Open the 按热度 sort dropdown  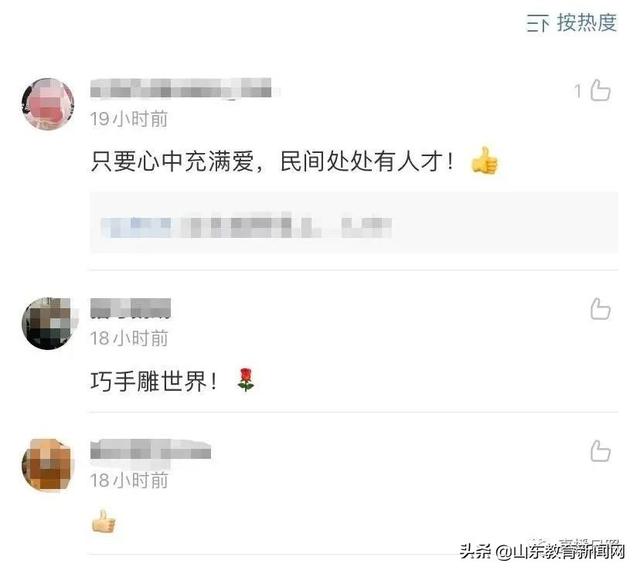[572, 22]
